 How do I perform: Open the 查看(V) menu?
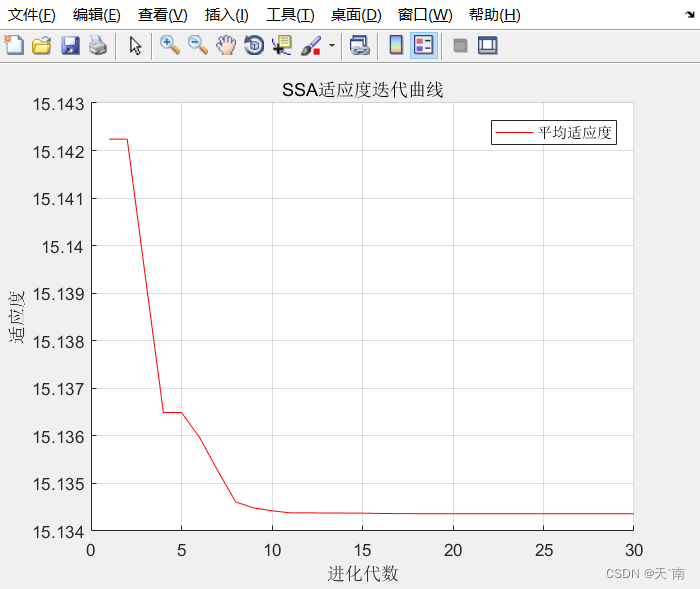coord(162,15)
